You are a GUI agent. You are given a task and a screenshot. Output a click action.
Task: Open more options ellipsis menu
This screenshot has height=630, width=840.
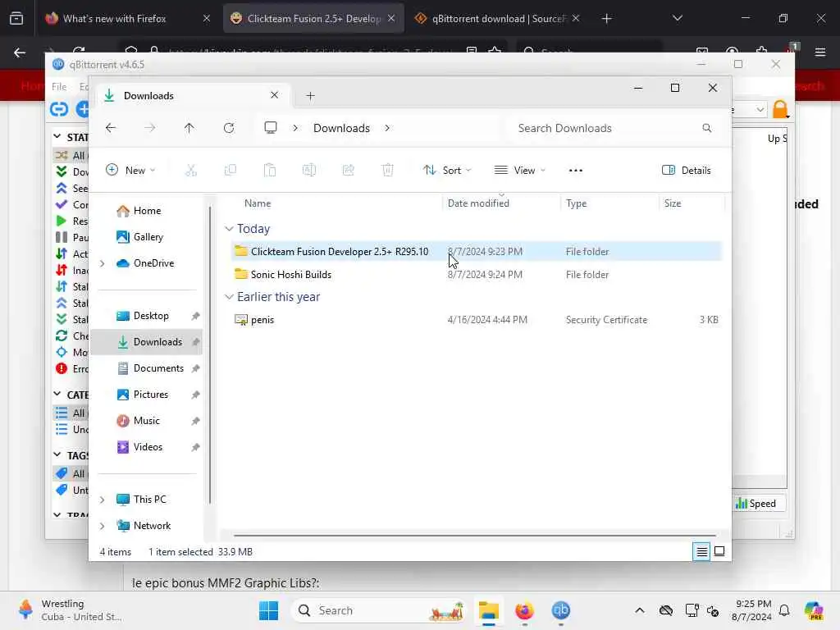pyautogui.click(x=575, y=171)
